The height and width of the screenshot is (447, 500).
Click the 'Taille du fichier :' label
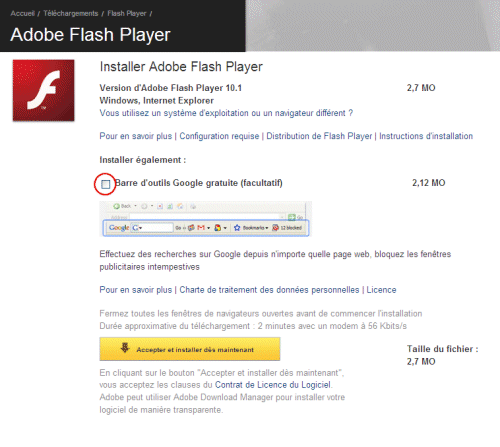point(442,349)
